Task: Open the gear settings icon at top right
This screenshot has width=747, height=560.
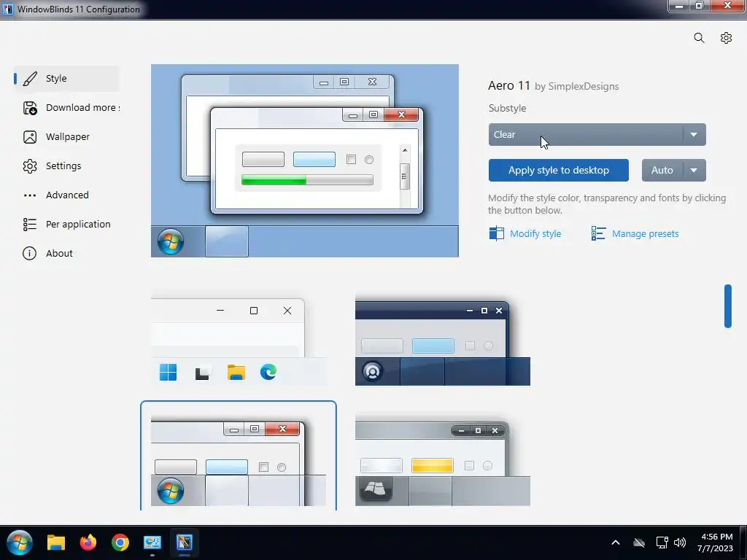Action: pos(726,38)
